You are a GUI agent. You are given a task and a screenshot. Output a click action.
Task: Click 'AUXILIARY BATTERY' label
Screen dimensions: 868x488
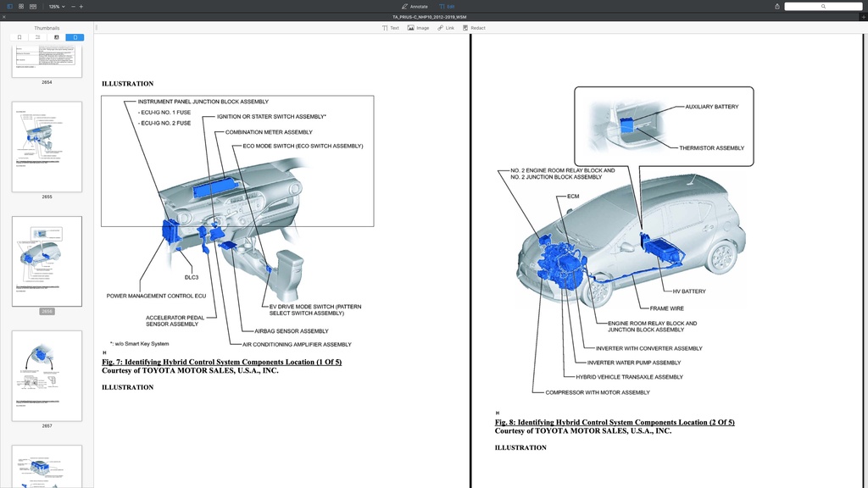tap(712, 107)
